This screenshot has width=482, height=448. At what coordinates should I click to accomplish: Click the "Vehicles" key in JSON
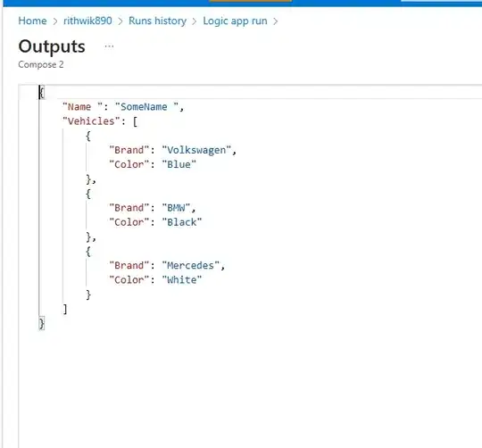coord(91,121)
